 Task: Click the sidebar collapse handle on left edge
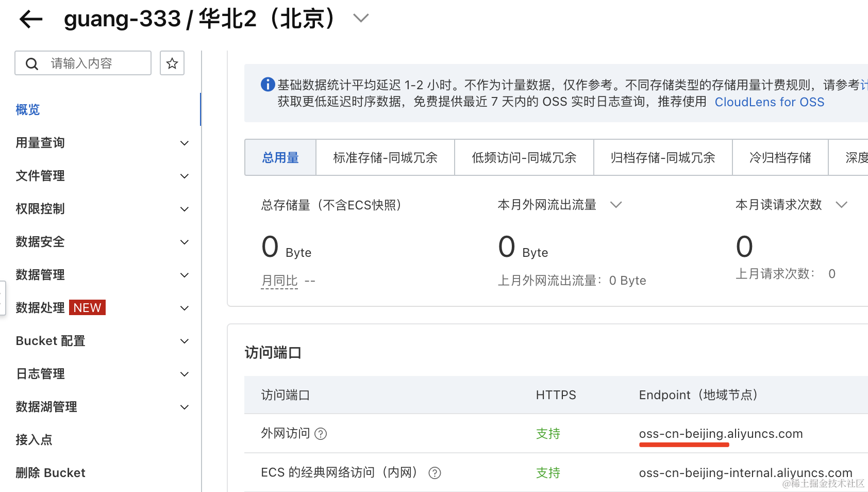coord(2,298)
